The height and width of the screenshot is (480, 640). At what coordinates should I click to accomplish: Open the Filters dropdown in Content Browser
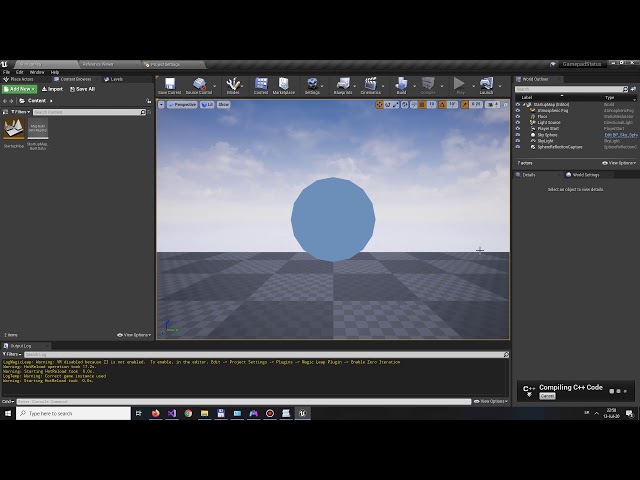(20, 112)
